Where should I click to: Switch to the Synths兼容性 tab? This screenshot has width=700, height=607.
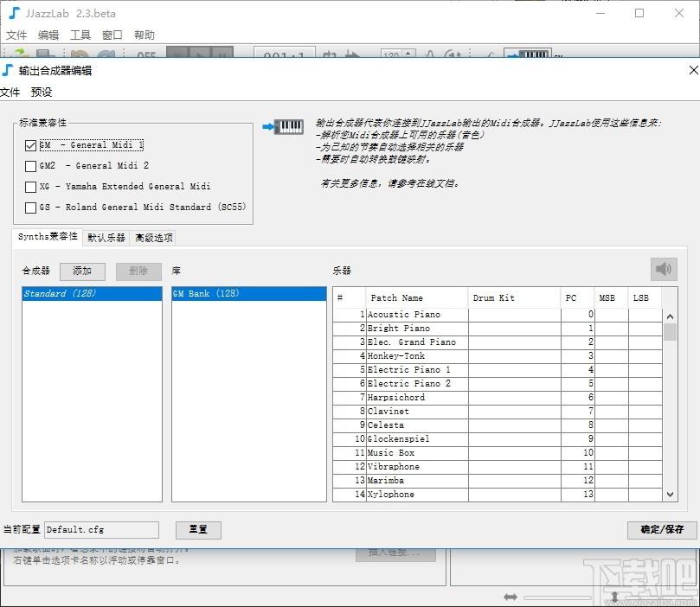click(48, 237)
